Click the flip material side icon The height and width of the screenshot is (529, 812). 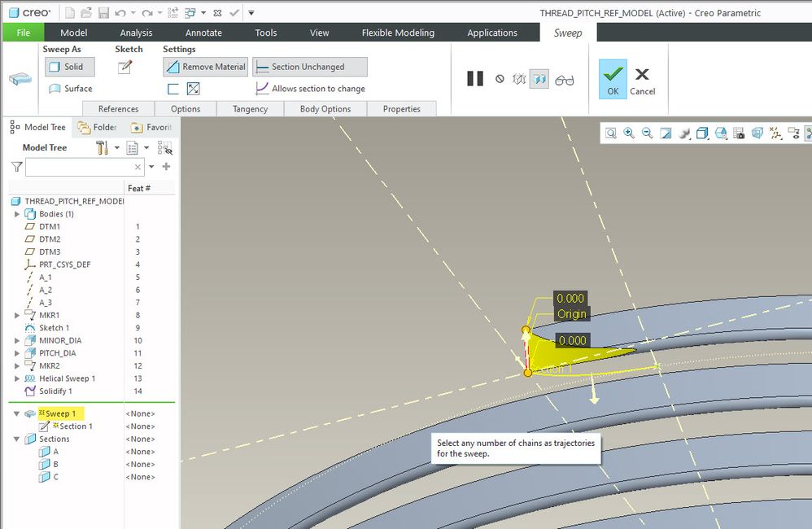(x=193, y=89)
